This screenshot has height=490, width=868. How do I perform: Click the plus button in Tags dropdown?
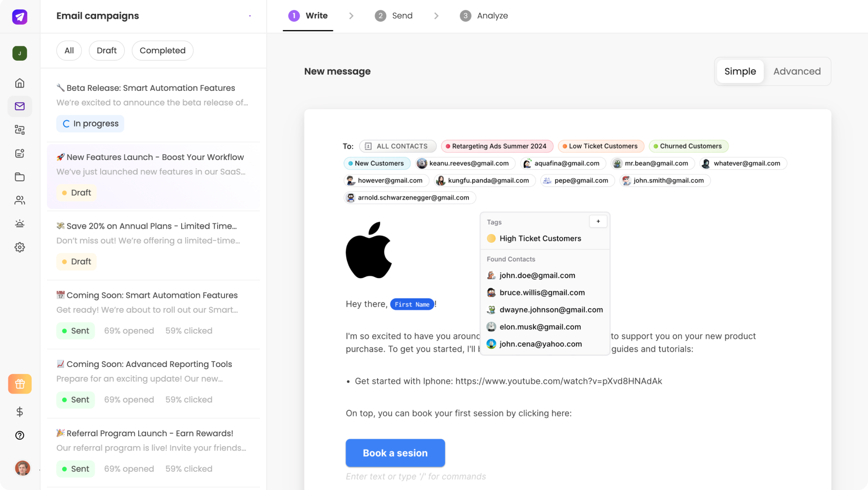tap(598, 221)
